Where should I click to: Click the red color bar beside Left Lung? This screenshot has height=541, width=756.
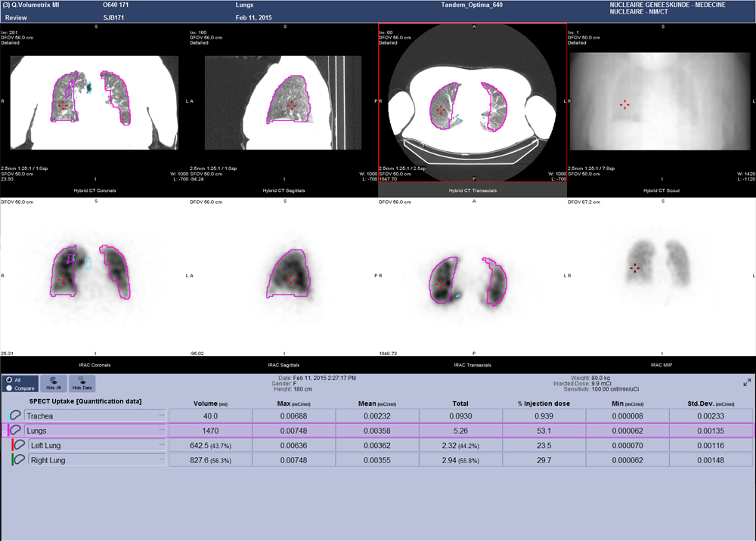point(12,445)
